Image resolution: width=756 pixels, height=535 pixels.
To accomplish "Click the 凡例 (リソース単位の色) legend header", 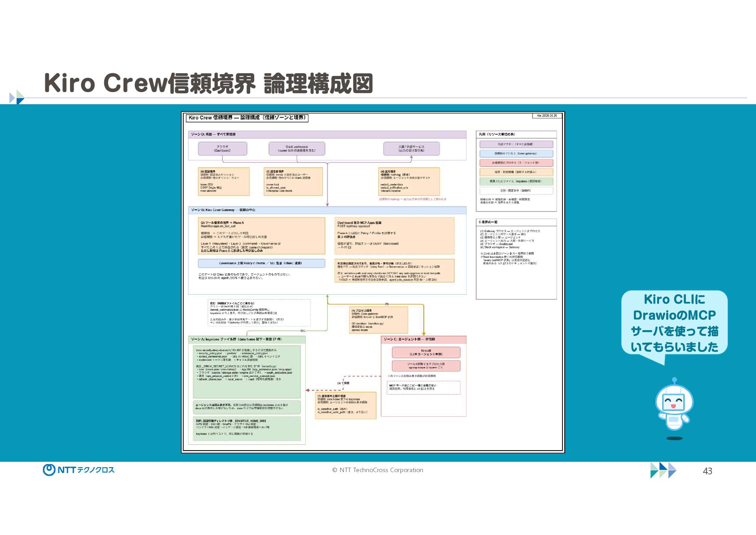I will click(516, 134).
